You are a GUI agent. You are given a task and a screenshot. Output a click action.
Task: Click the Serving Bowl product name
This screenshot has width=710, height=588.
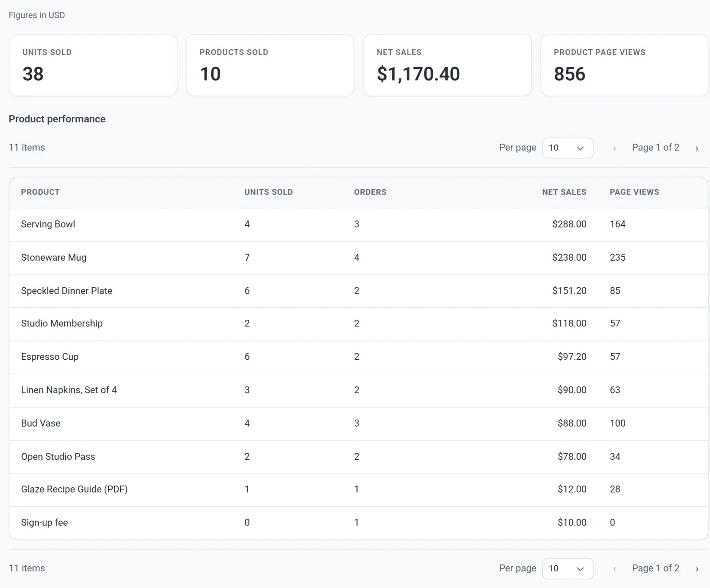point(48,224)
